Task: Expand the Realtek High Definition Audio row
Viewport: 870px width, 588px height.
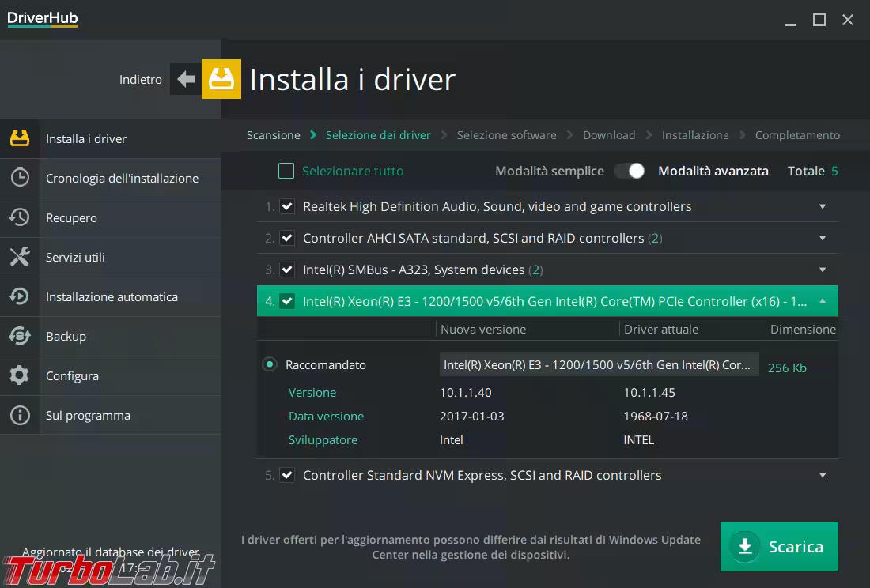Action: click(x=823, y=206)
